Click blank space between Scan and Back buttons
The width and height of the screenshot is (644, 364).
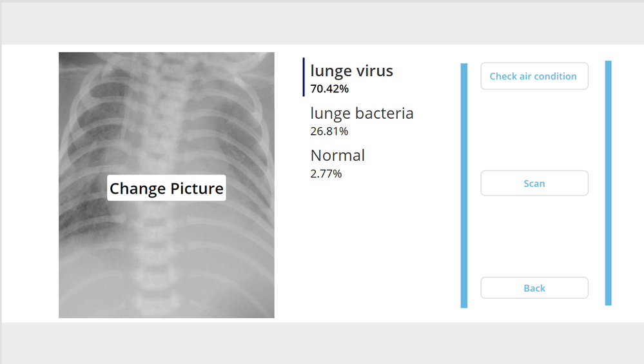click(534, 236)
